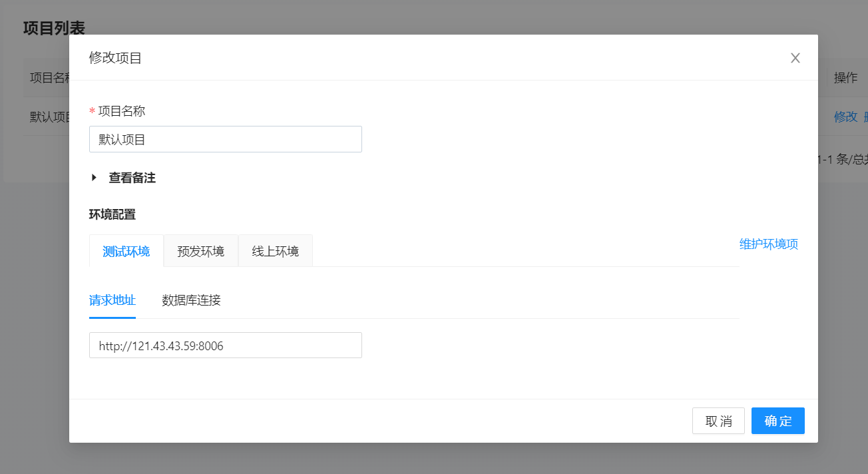
Task: Select the 测试环境 tab
Action: 126,250
